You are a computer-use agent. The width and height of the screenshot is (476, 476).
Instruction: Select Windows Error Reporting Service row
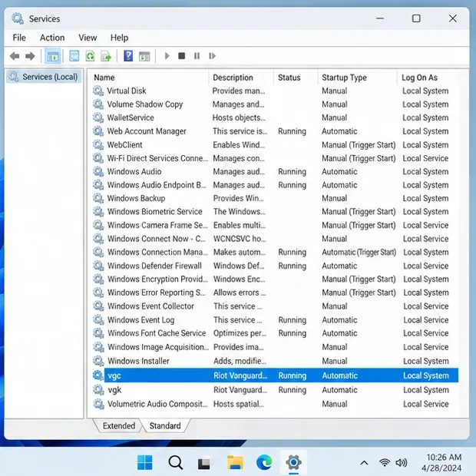(x=276, y=293)
